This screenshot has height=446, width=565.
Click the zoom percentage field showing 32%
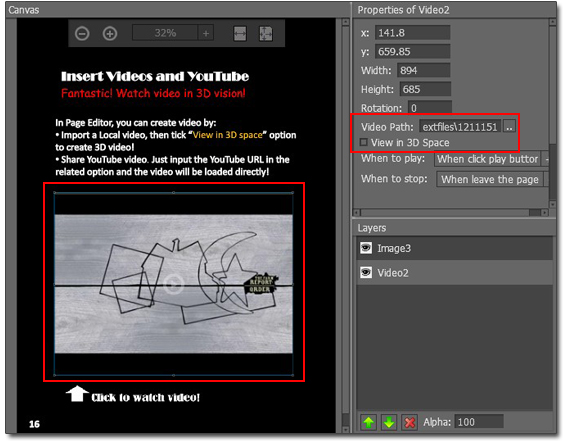coord(165,33)
